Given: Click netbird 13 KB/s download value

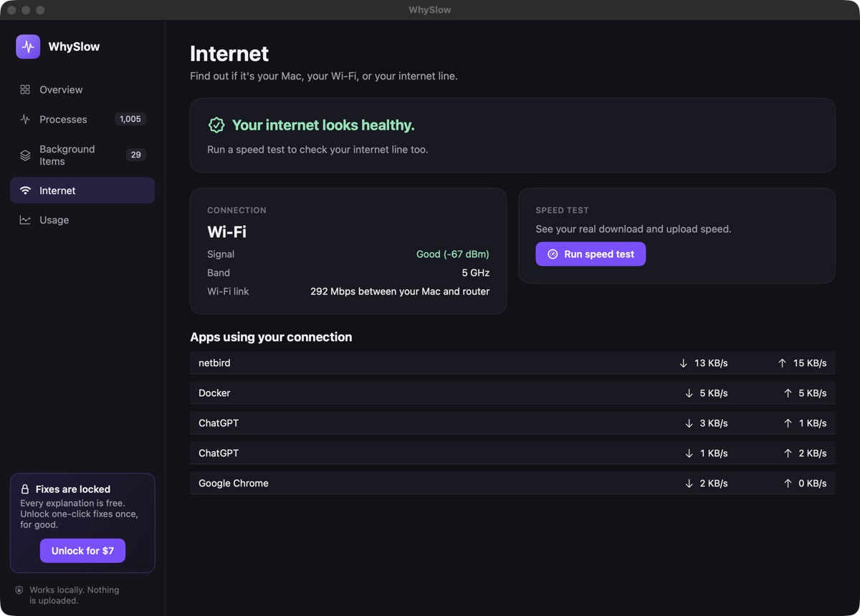Looking at the screenshot, I should (x=711, y=363).
